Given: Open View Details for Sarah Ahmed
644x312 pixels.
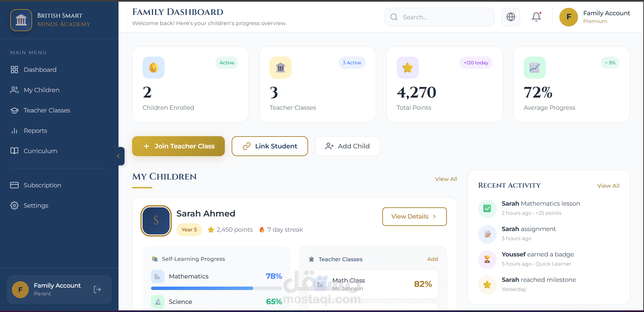Looking at the screenshot, I should [x=414, y=216].
